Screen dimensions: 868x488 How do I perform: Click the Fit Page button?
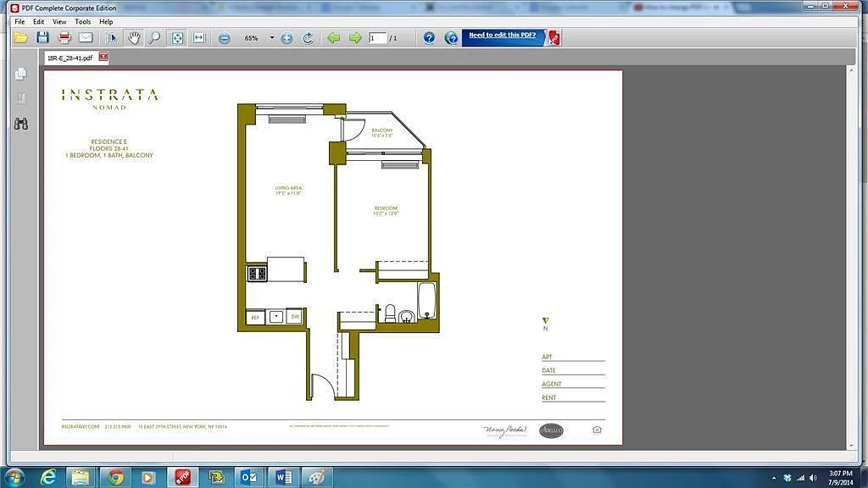click(x=177, y=38)
